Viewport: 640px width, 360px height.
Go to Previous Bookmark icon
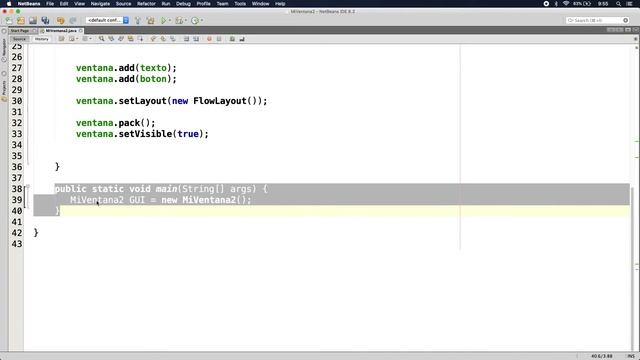tap(153, 39)
